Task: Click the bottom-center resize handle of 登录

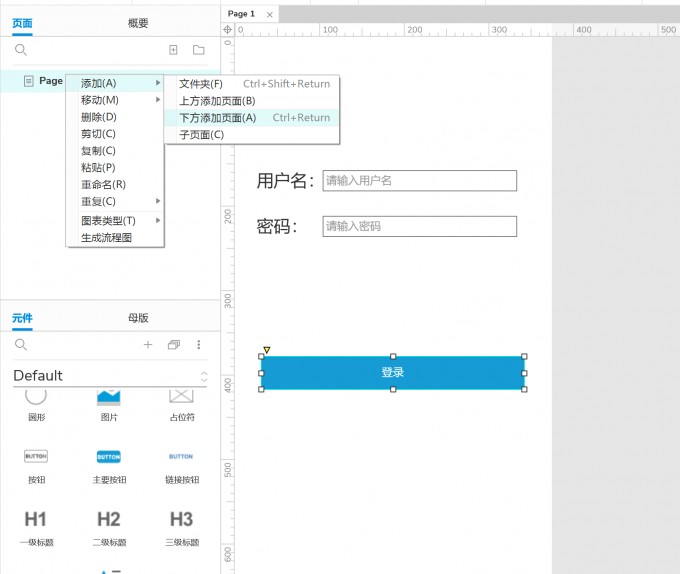Action: pos(393,389)
